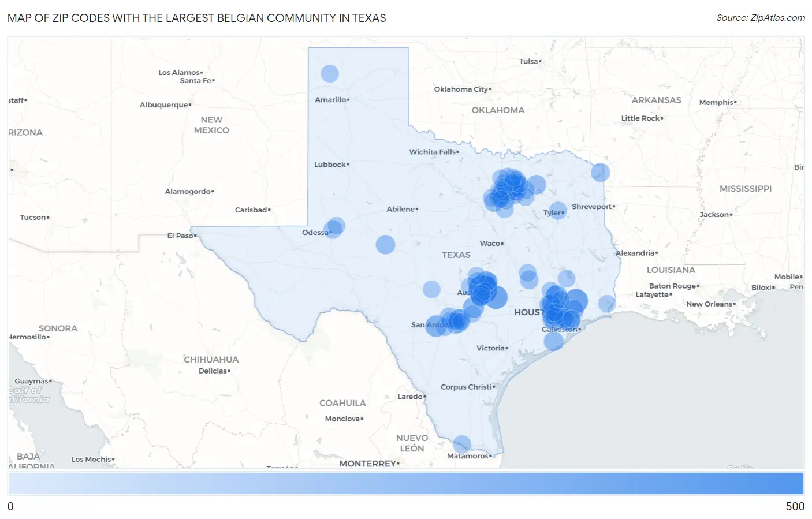Click the Baton Rouge label
This screenshot has width=812, height=519.
pyautogui.click(x=673, y=286)
